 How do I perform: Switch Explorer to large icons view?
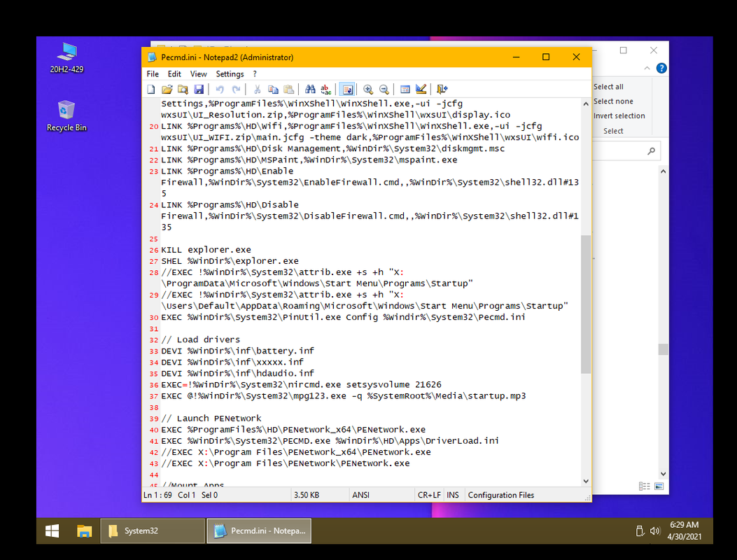pos(659,486)
